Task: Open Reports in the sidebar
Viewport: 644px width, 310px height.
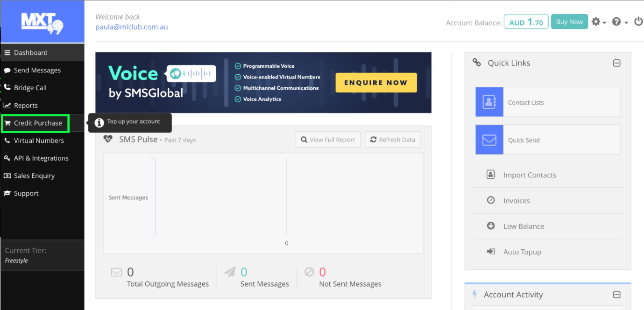Action: (42, 106)
